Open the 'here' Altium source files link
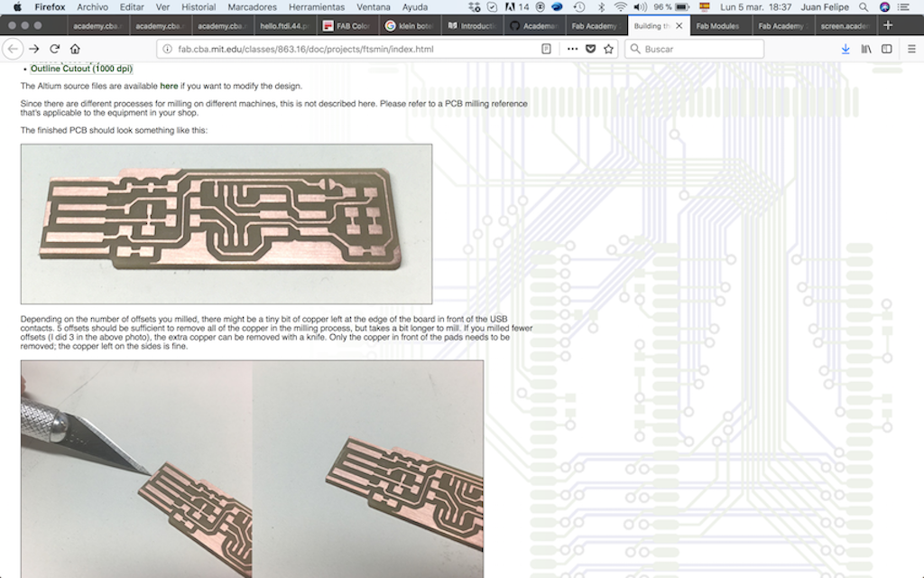Viewport: 924px width, 578px height. tap(169, 86)
